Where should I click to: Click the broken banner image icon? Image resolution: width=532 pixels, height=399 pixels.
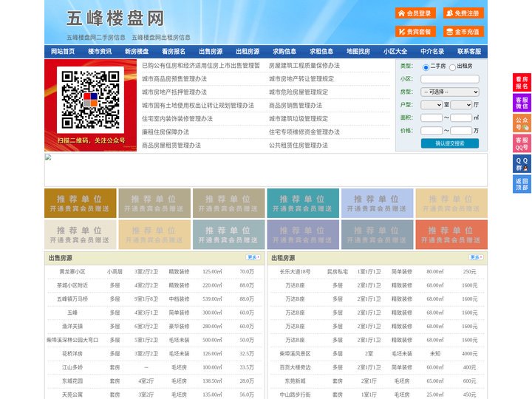click(48, 157)
